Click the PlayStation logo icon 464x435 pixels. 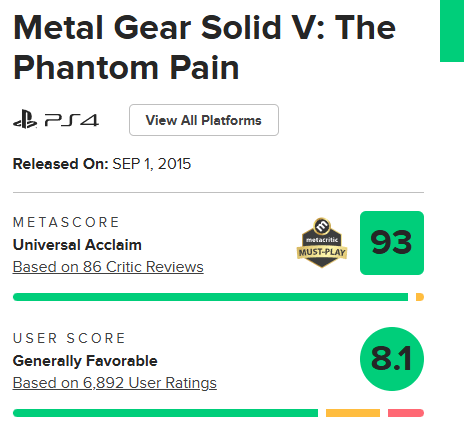(25, 120)
